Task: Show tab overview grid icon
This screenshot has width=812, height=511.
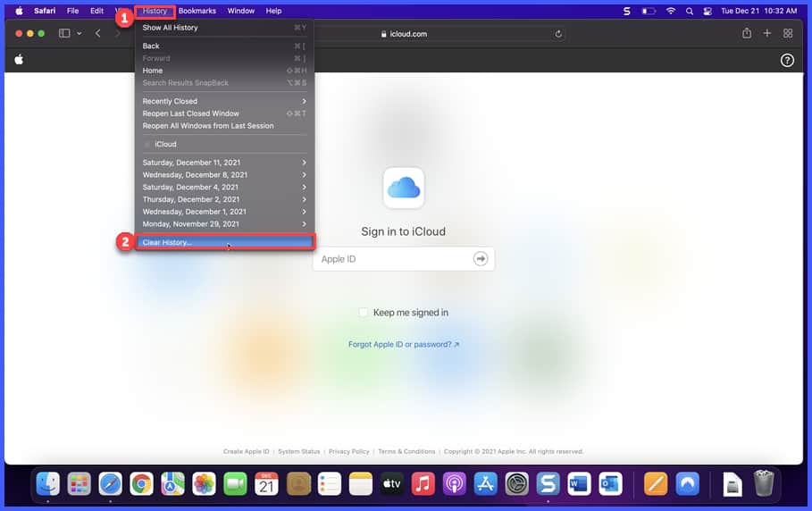Action: 788,33
